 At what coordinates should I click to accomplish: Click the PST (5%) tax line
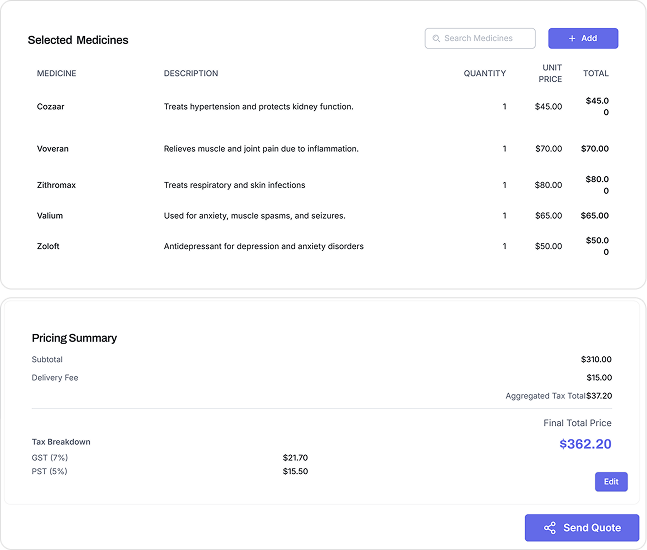pos(52,471)
